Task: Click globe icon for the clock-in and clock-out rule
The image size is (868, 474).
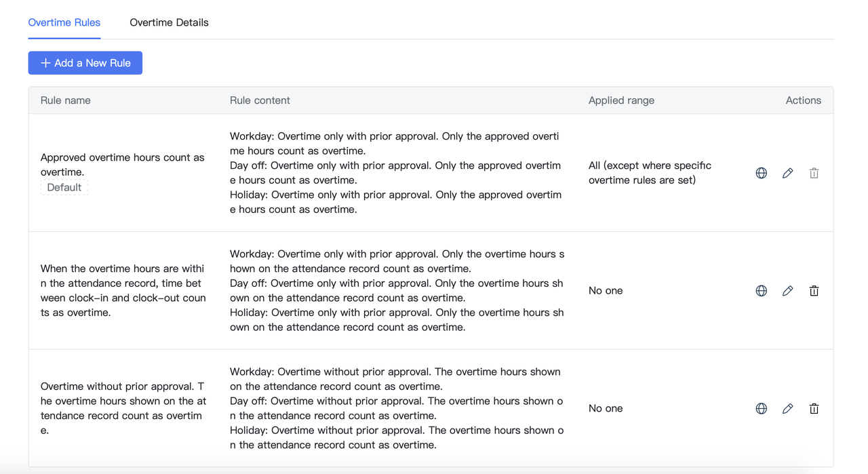Action: pos(762,291)
